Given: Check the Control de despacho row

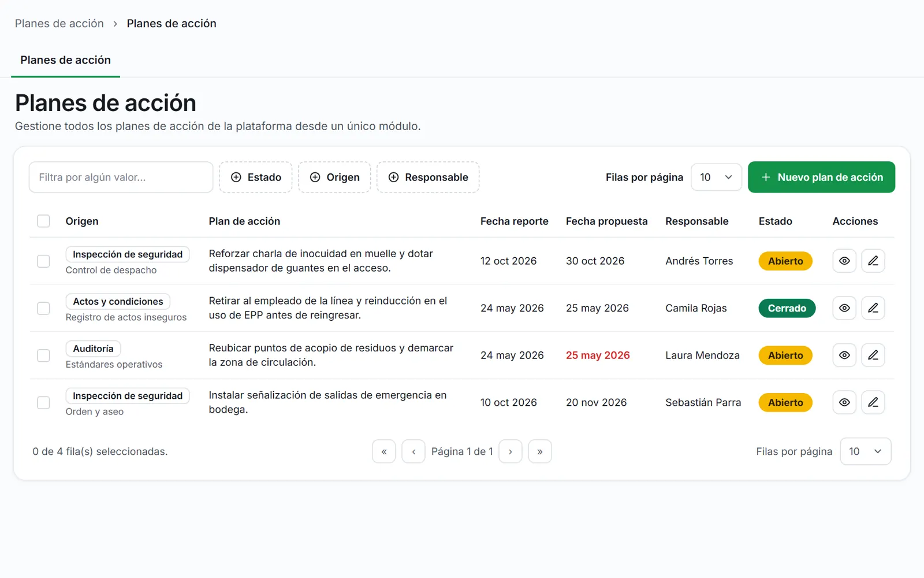Looking at the screenshot, I should pos(43,261).
